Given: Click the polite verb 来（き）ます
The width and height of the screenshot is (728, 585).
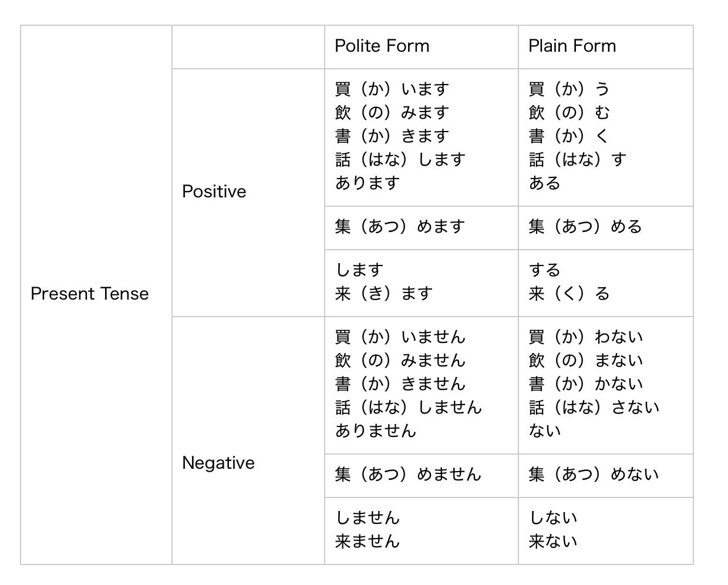Looking at the screenshot, I should [384, 294].
